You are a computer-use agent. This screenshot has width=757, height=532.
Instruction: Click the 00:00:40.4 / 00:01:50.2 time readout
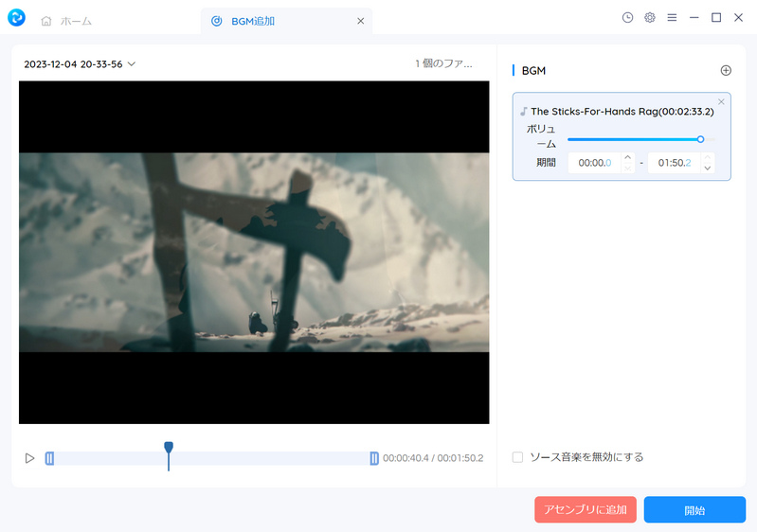click(433, 458)
